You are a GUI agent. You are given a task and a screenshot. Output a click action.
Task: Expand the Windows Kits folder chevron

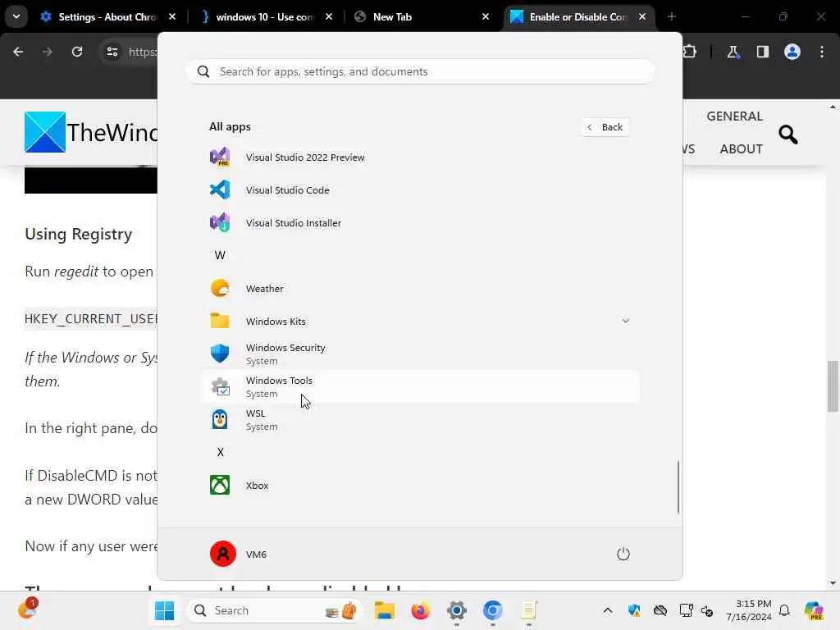click(625, 321)
